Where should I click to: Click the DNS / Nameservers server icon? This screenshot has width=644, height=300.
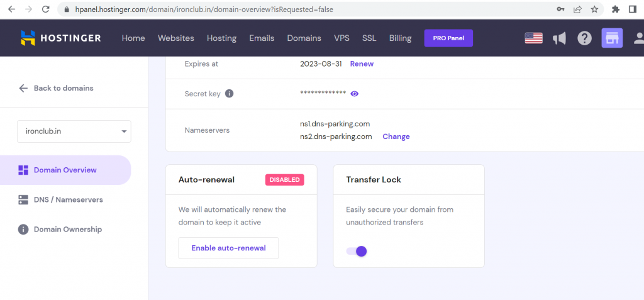pyautogui.click(x=23, y=200)
